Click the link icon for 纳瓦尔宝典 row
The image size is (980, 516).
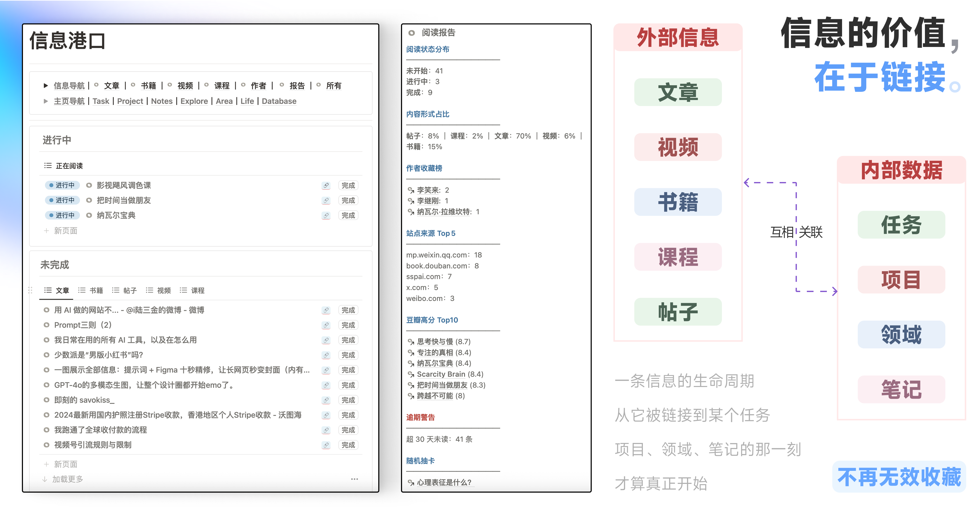pos(326,216)
